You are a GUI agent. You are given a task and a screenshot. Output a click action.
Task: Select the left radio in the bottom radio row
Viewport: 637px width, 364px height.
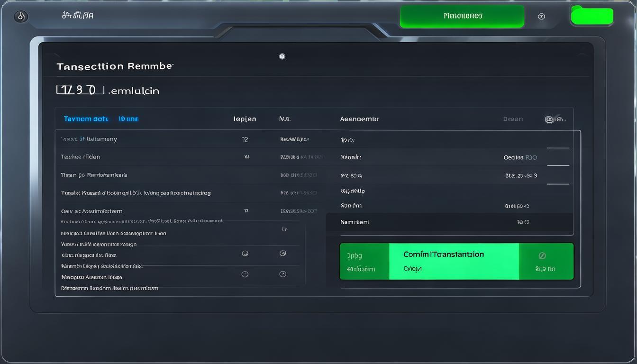pyautogui.click(x=245, y=274)
